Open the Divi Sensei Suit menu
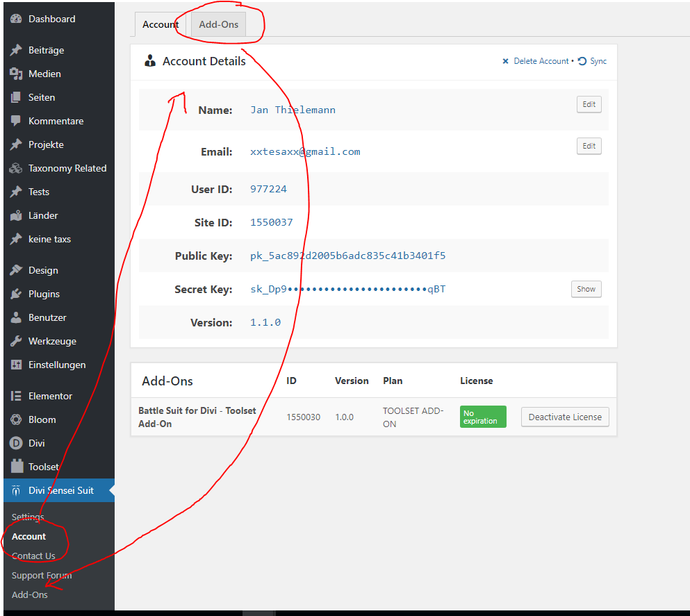 (x=59, y=490)
